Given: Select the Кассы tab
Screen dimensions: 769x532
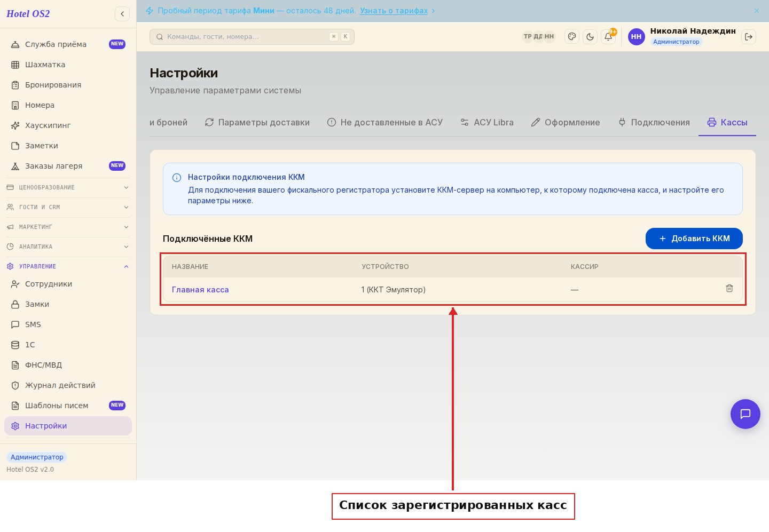Looking at the screenshot, I should tap(727, 122).
